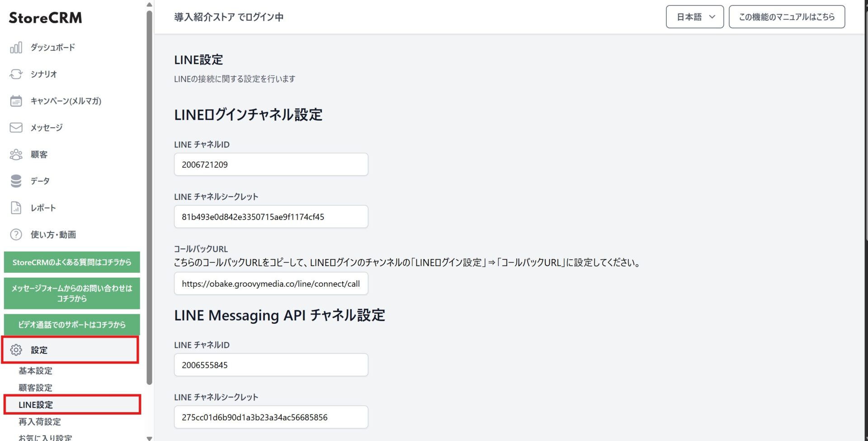Image resolution: width=868 pixels, height=441 pixels.
Task: Click the 導入紹介ストア でログイン中 text
Action: click(x=229, y=17)
